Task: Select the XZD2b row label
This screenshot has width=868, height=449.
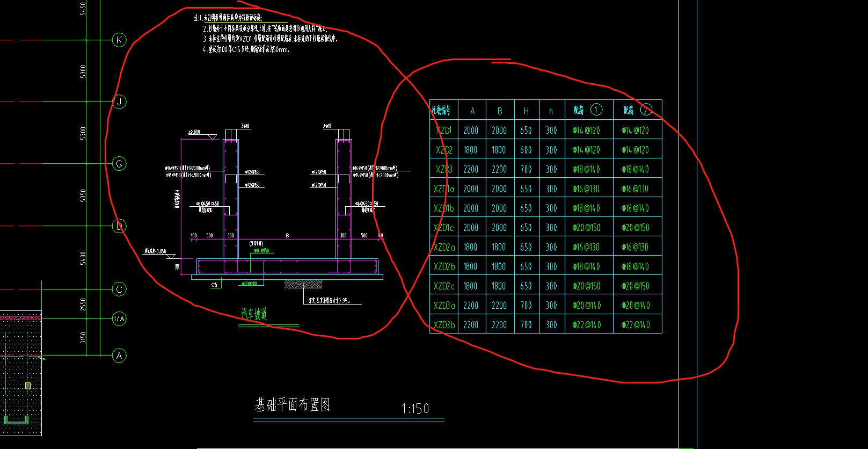Action: pos(444,267)
